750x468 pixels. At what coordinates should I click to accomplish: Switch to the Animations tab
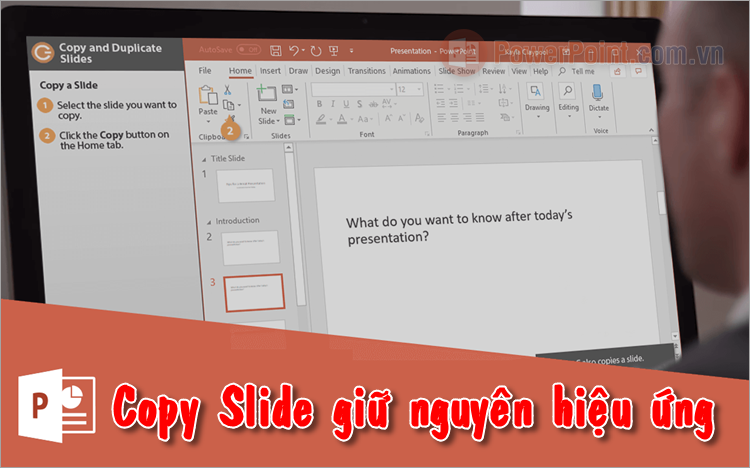tap(411, 71)
